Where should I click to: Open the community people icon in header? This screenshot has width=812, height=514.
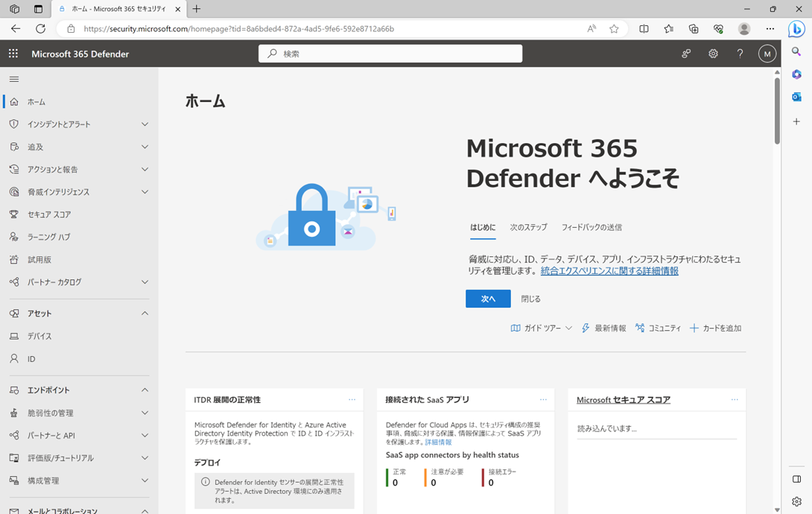[686, 54]
